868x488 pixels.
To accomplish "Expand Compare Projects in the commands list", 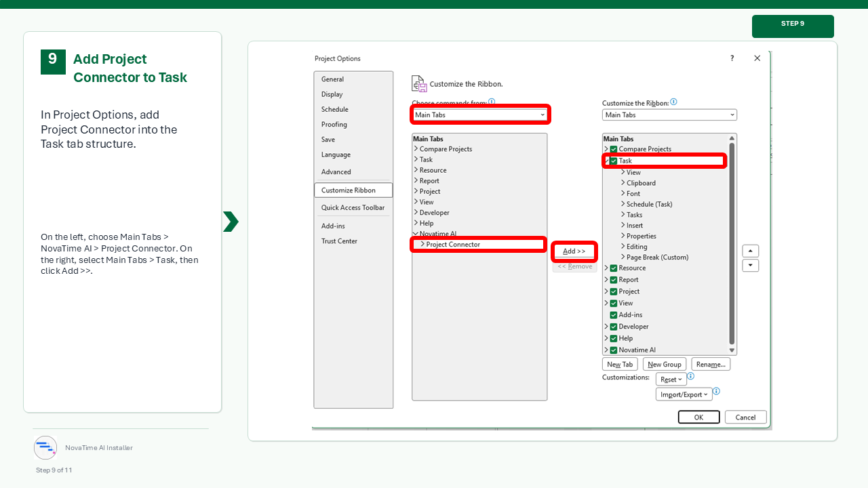I will click(416, 149).
